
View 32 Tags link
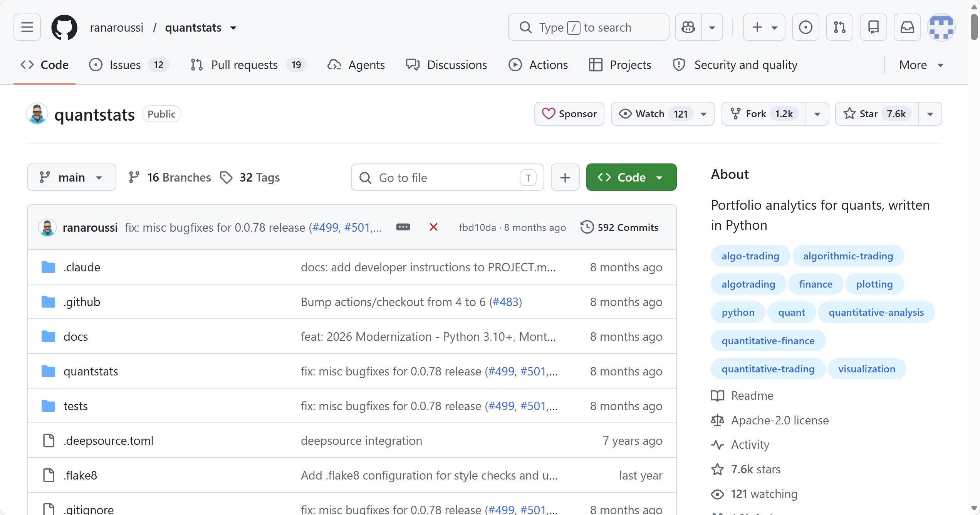click(250, 177)
